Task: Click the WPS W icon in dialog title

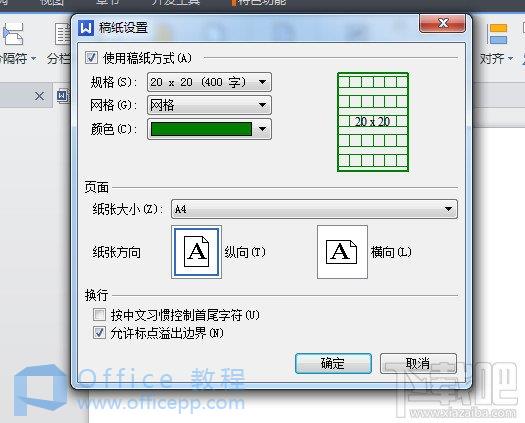Action: click(86, 28)
